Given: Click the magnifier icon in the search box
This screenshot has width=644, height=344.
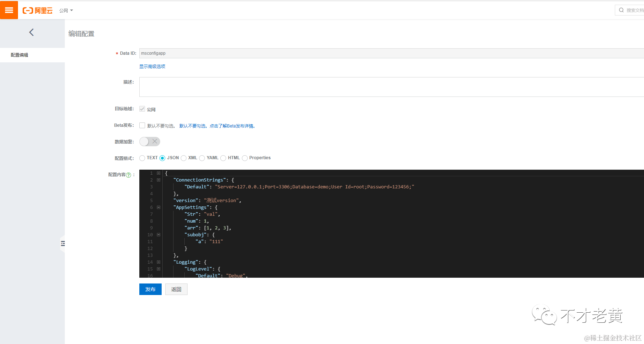Looking at the screenshot, I should click(621, 10).
